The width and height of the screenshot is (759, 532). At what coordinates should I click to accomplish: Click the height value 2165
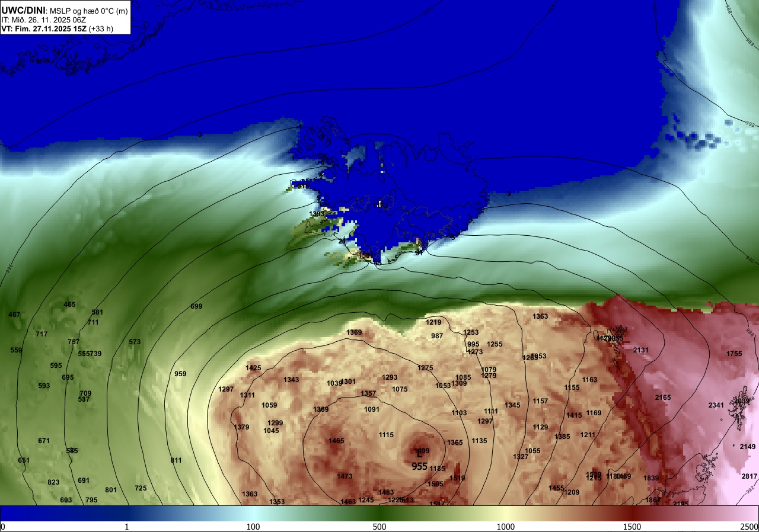[663, 398]
